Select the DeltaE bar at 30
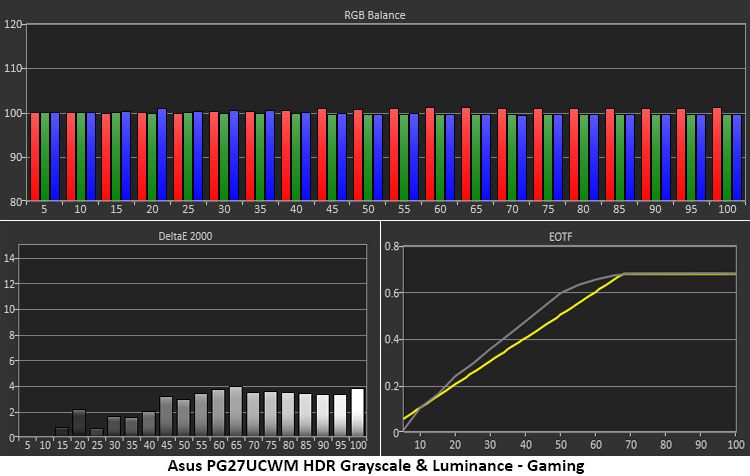 pos(114,426)
